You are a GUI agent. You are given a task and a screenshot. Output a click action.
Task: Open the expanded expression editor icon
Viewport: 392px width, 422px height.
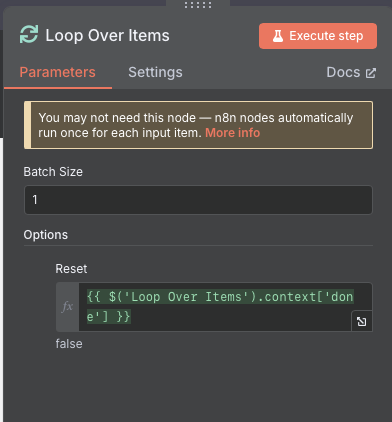[x=362, y=322]
